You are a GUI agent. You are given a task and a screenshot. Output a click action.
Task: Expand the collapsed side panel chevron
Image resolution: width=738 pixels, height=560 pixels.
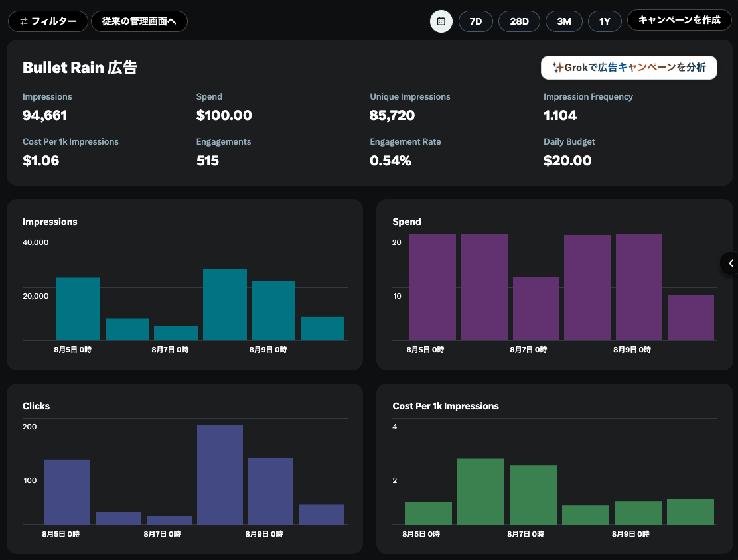point(730,263)
